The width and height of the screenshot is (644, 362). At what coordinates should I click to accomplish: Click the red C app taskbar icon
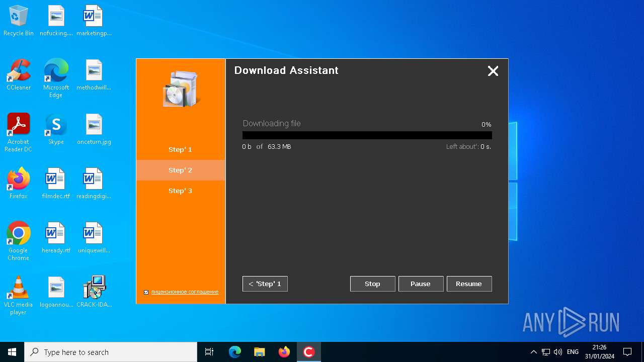309,352
